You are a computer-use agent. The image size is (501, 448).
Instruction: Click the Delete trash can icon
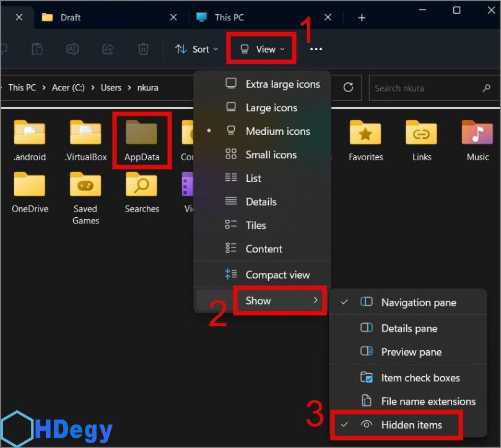[x=143, y=49]
